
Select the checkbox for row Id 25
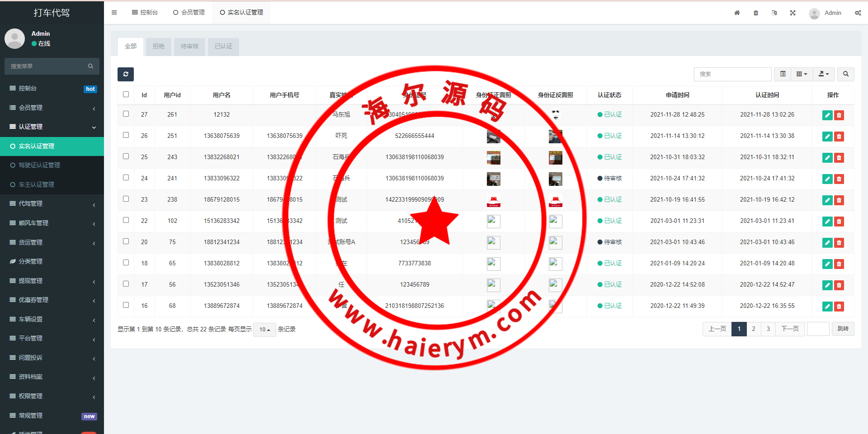(126, 156)
